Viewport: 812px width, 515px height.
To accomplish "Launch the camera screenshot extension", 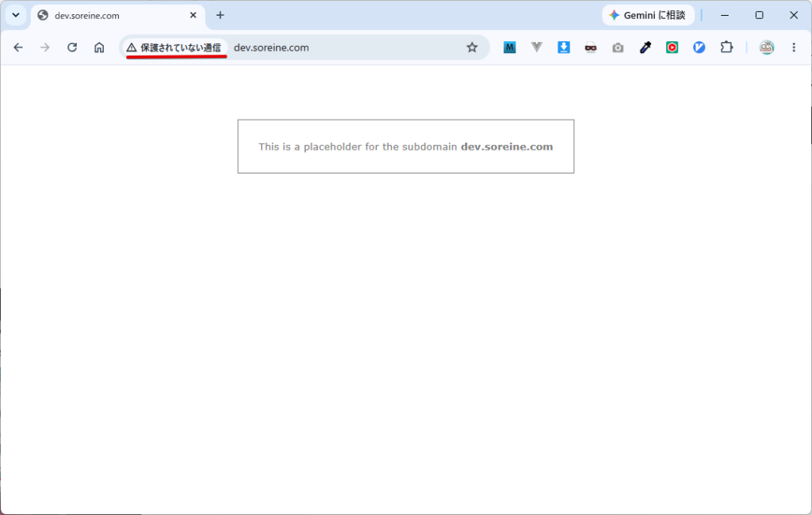I will (x=618, y=48).
